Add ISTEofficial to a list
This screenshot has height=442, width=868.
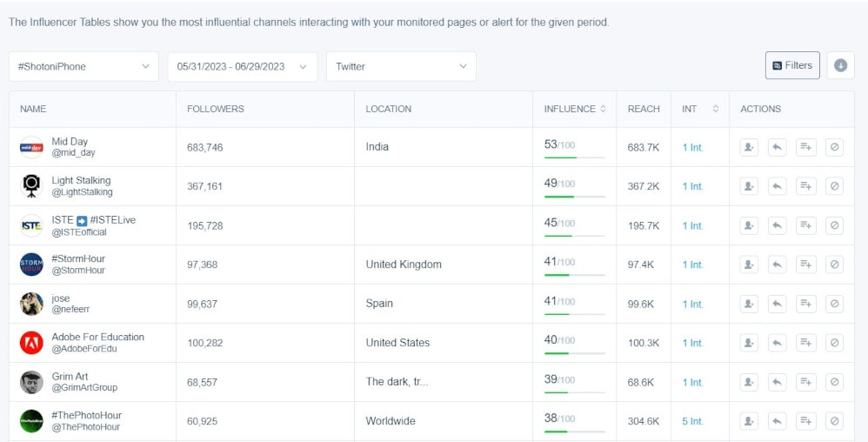806,225
